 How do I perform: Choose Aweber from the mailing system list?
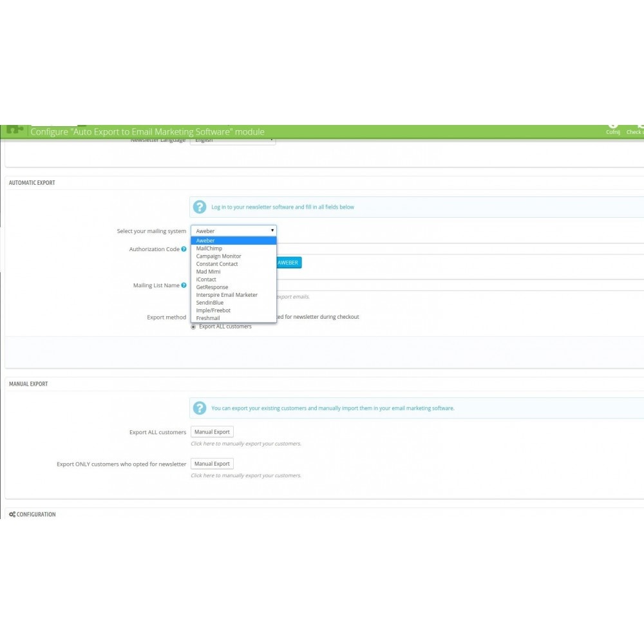(233, 241)
